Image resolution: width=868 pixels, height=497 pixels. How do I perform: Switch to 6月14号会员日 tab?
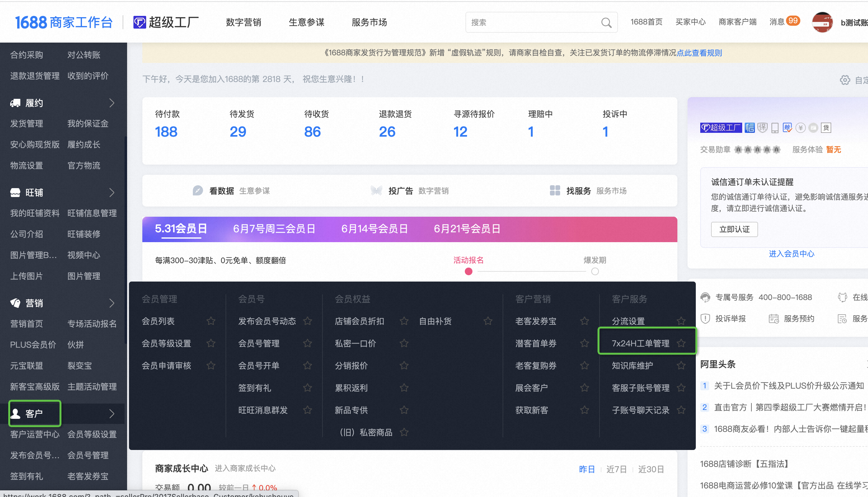(x=375, y=229)
